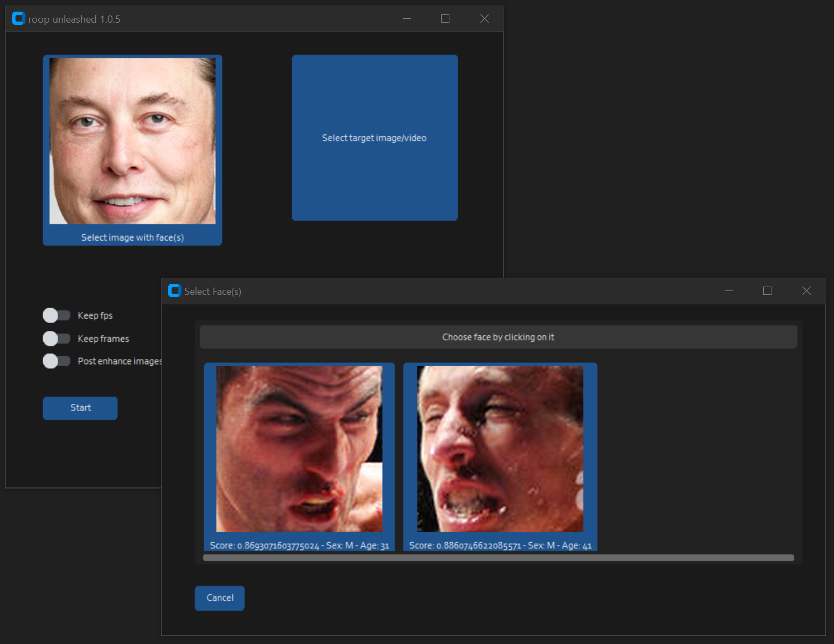The image size is (834, 644).
Task: Click the Select Face(s) title bar text
Action: 213,291
